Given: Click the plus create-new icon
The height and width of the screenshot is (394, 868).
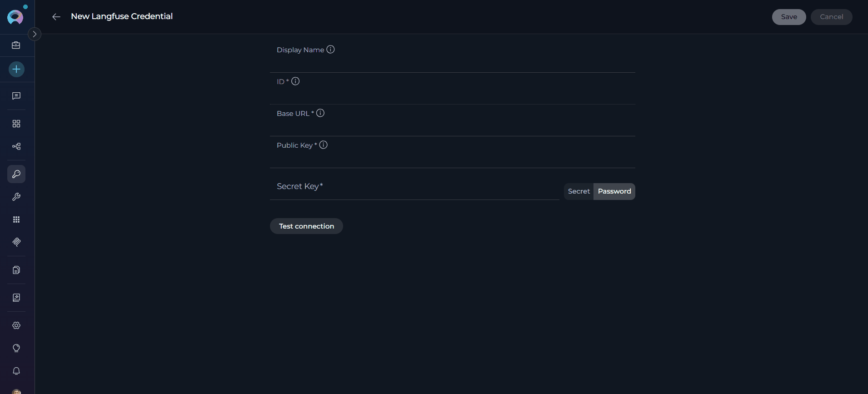Looking at the screenshot, I should click(x=16, y=69).
